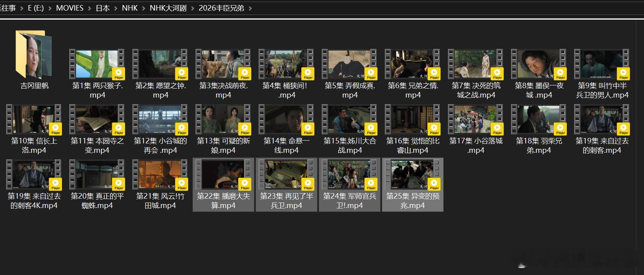Select video 第20集 真正的平蜘蛛.mp4 thumbnail
Screen dimensions: 644x275
coord(97,175)
